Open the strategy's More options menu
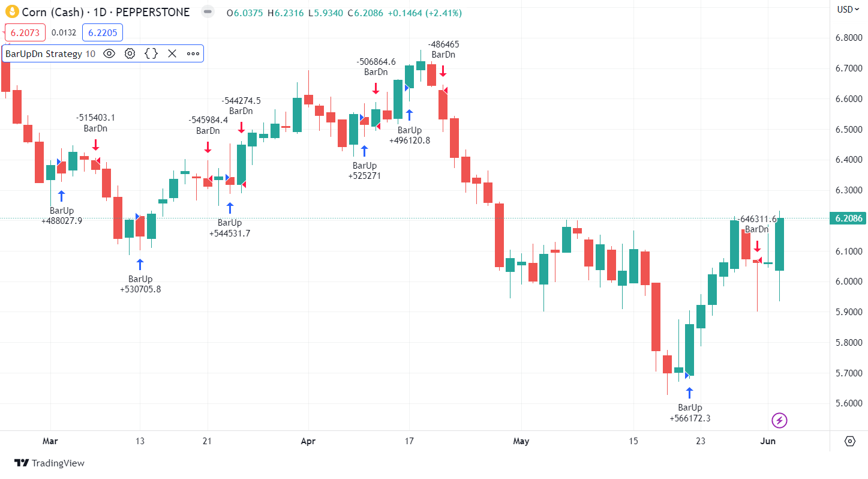This screenshot has height=479, width=868. tap(193, 53)
